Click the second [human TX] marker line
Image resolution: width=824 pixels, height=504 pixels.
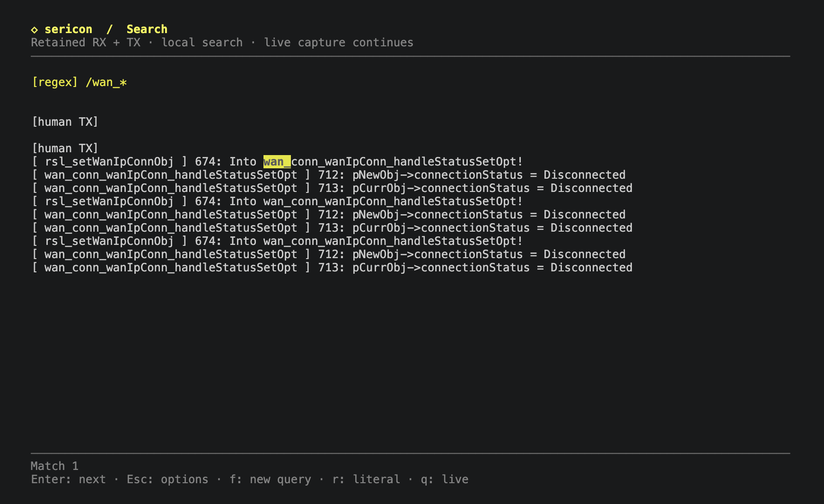(x=65, y=148)
